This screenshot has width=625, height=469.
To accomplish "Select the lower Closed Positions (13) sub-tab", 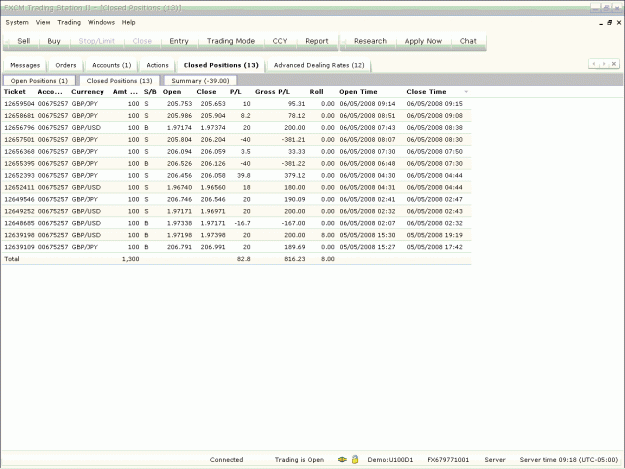I will pyautogui.click(x=119, y=81).
